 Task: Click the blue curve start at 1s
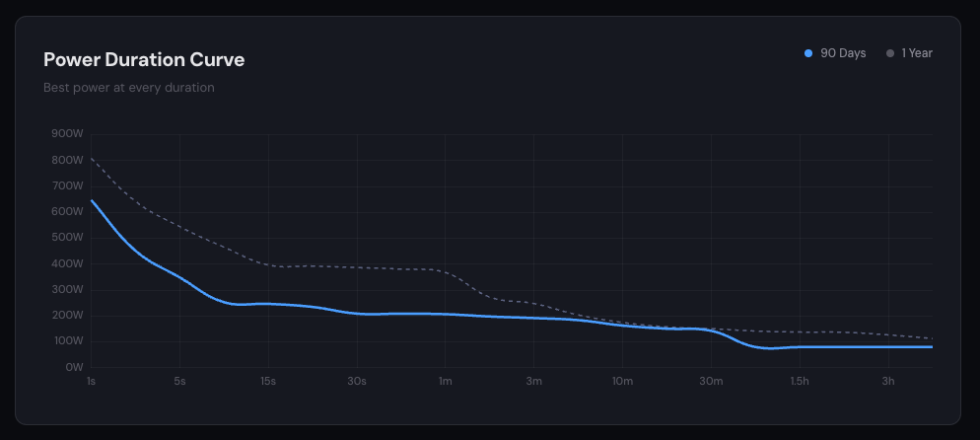[92, 200]
